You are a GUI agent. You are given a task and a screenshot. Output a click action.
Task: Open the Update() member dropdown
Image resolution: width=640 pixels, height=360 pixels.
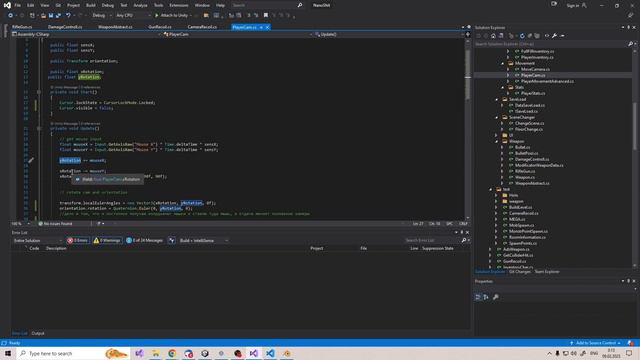[389, 34]
